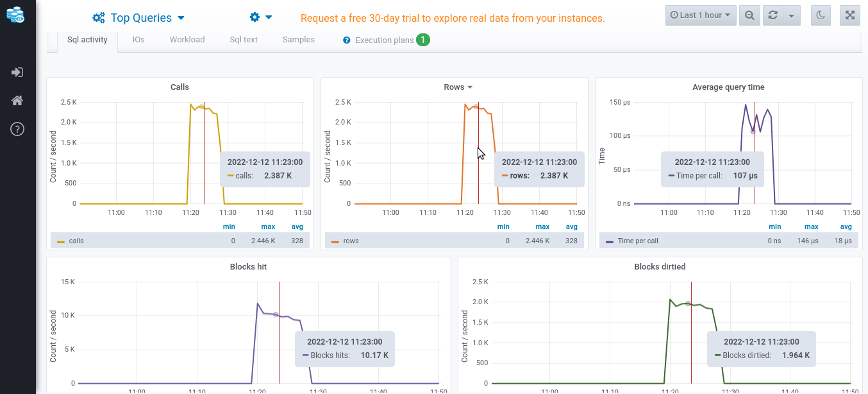
Task: Open the Workload tab
Action: (187, 40)
